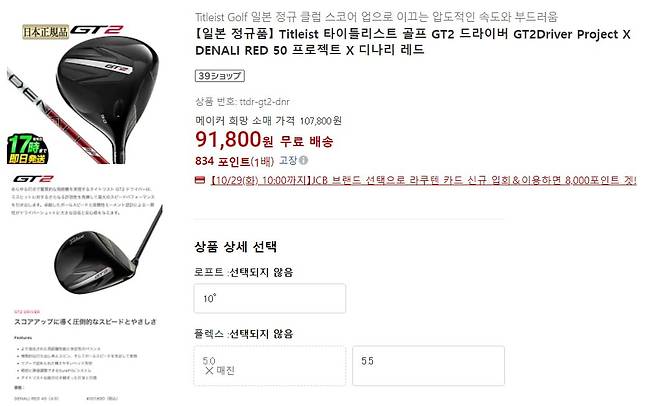The width and height of the screenshot is (658, 406).
Task: Click the X sold-out mark in 5.0 option
Action: click(x=209, y=370)
